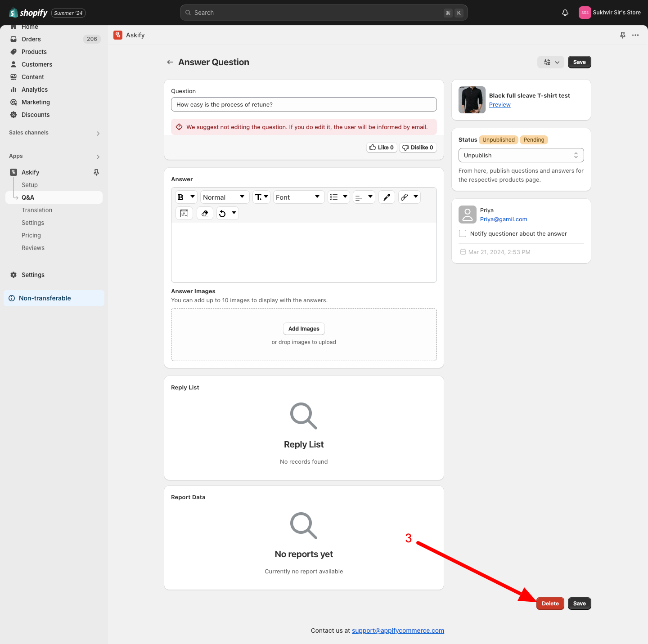Click the top Save button

(580, 62)
